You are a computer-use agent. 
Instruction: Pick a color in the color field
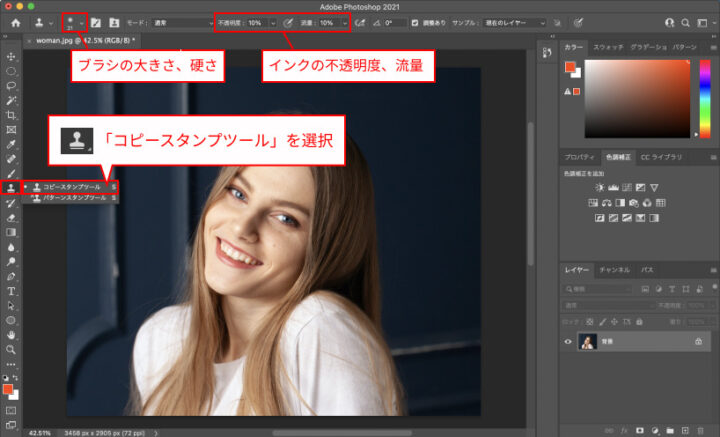[x=637, y=99]
